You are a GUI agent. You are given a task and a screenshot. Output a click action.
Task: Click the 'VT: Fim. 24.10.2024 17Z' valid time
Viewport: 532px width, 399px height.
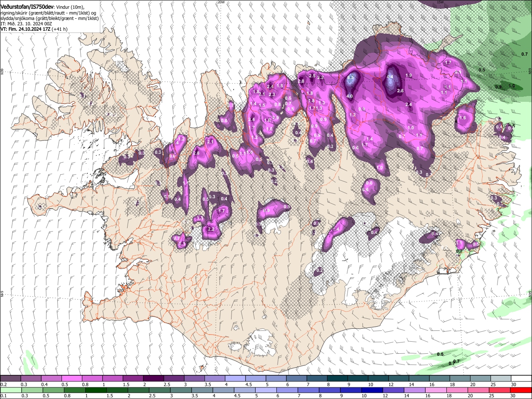(26, 29)
